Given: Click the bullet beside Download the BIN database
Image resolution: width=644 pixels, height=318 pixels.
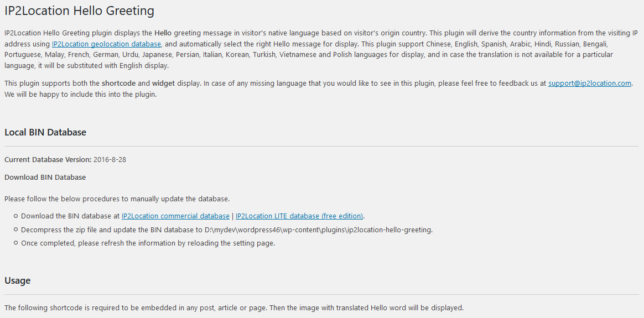Looking at the screenshot, I should [15, 216].
